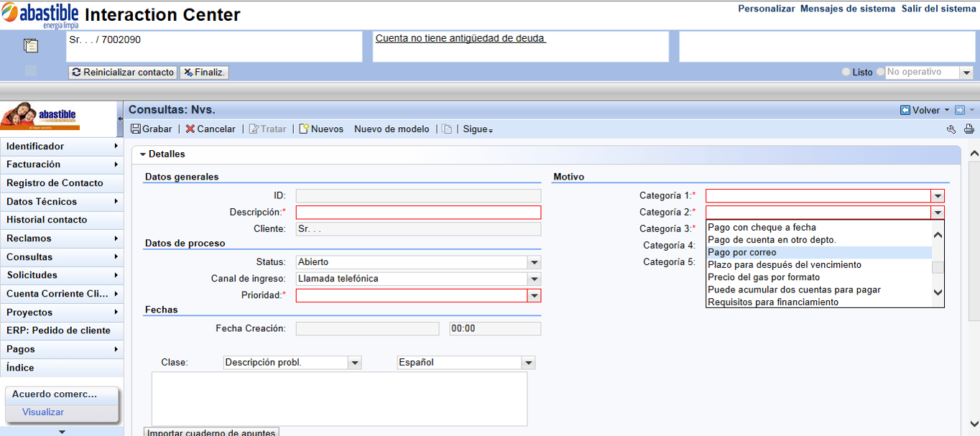The width and height of the screenshot is (980, 436).
Task: Click the Visualizar link
Action: pos(43,412)
